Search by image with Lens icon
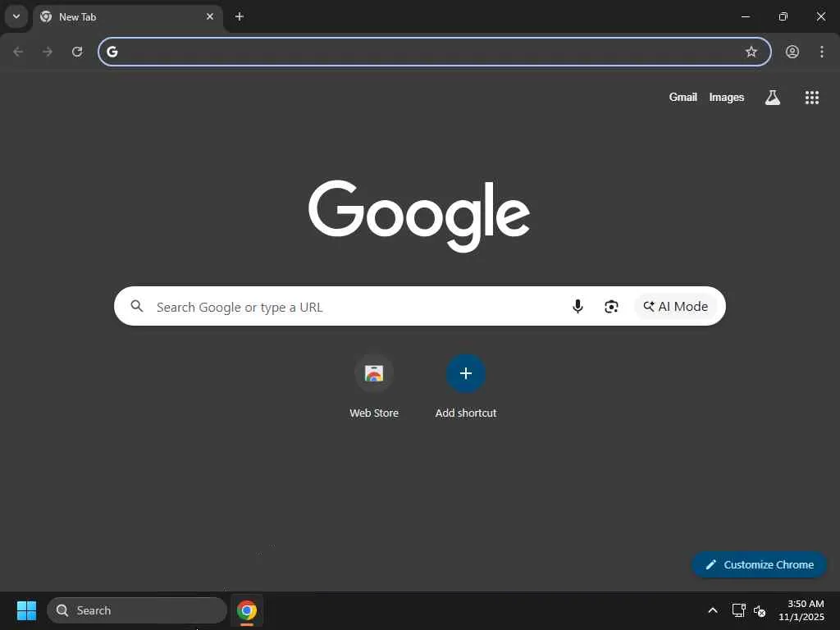Viewport: 840px width, 630px height. click(611, 307)
